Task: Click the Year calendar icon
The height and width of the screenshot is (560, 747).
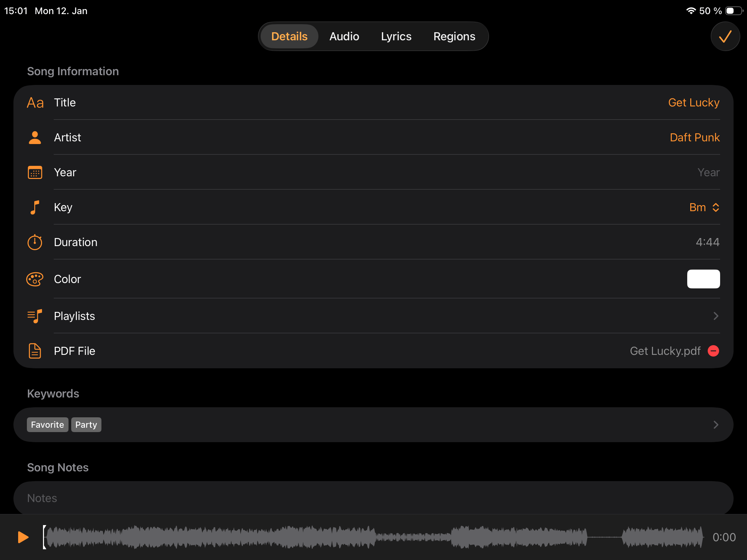Action: click(35, 172)
